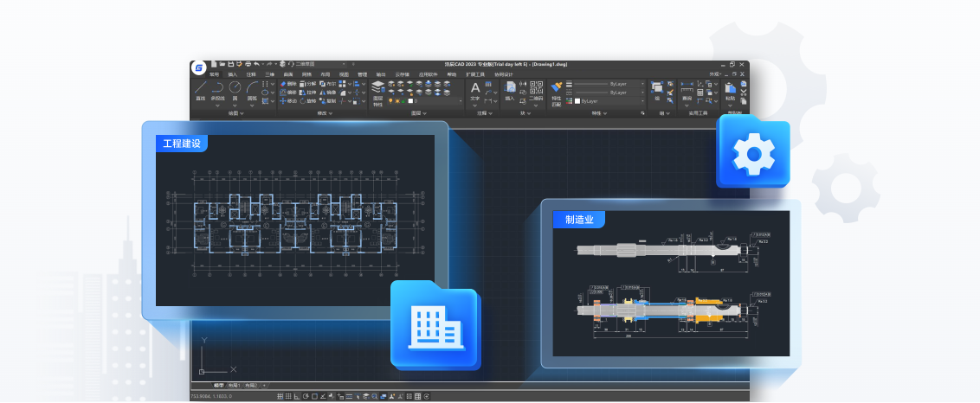Expand the Draw (绘图) panel
Viewport: 980px width, 403px height.
pyautogui.click(x=235, y=113)
